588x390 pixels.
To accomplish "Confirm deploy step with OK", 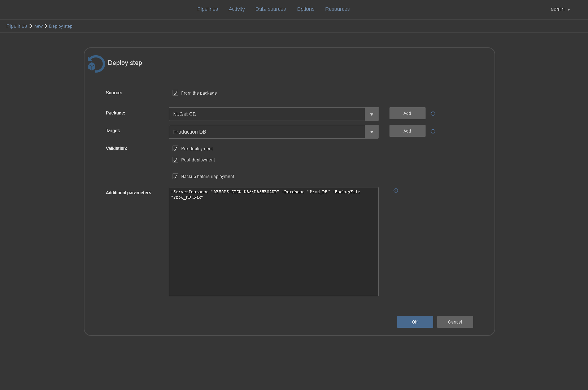I will 415,322.
